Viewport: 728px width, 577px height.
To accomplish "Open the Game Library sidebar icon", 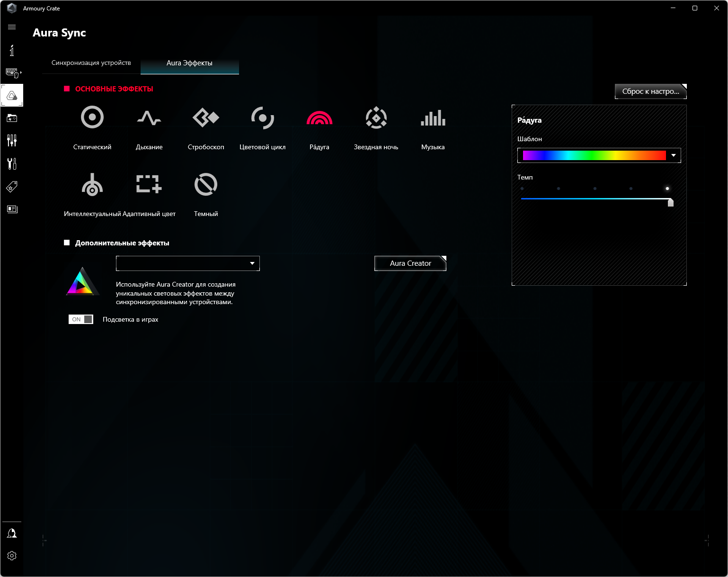I will [x=12, y=118].
